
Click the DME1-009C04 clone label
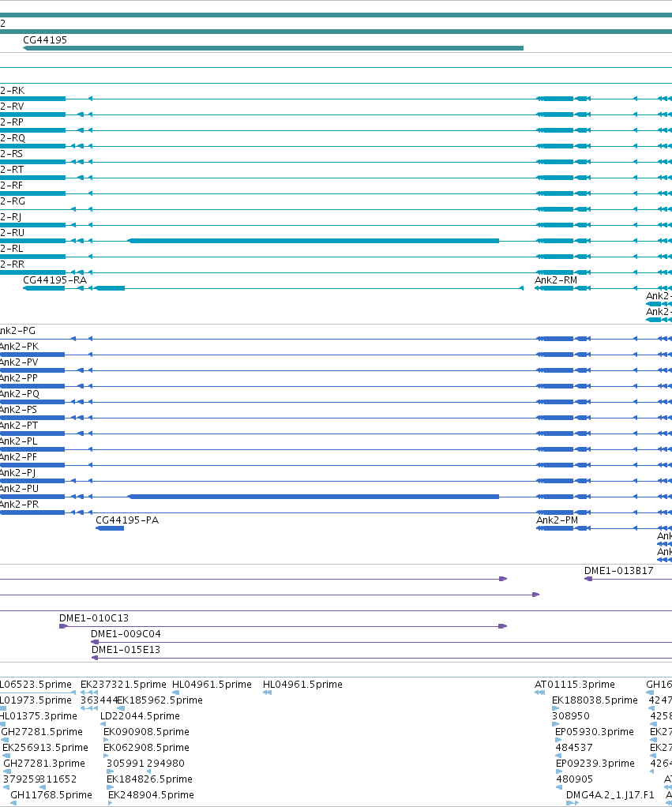click(126, 634)
